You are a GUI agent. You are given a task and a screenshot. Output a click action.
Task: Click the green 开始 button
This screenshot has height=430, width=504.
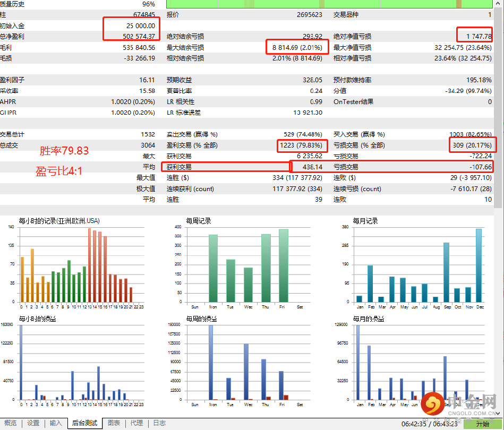pyautogui.click(x=482, y=424)
